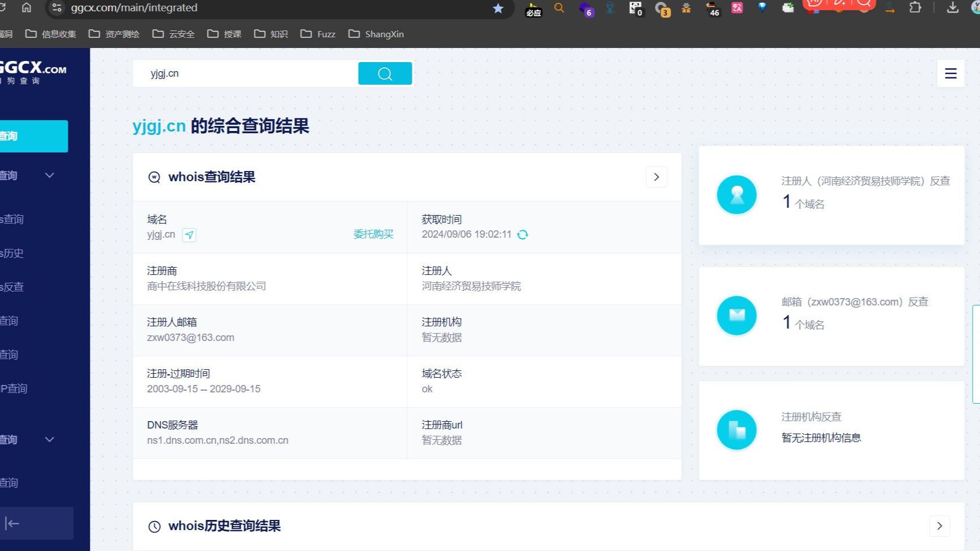980x551 pixels.
Task: Open the 委托购买 link
Action: [x=373, y=234]
